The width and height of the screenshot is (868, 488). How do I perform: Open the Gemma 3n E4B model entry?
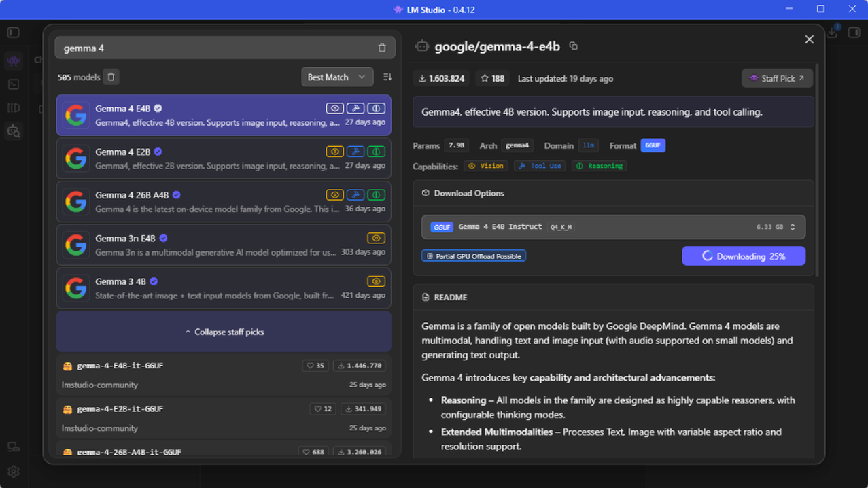point(224,245)
